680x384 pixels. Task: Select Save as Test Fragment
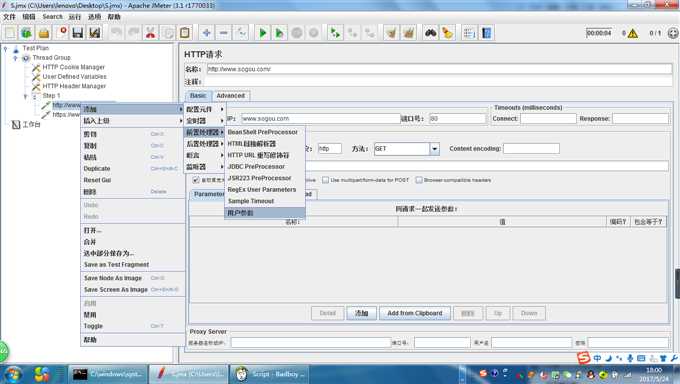coord(132,264)
